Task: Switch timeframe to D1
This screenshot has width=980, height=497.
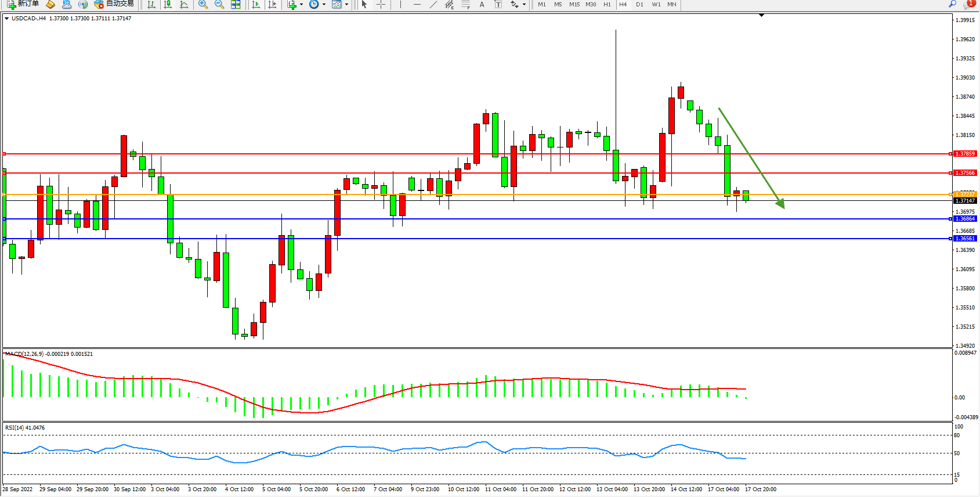Action: coord(639,5)
